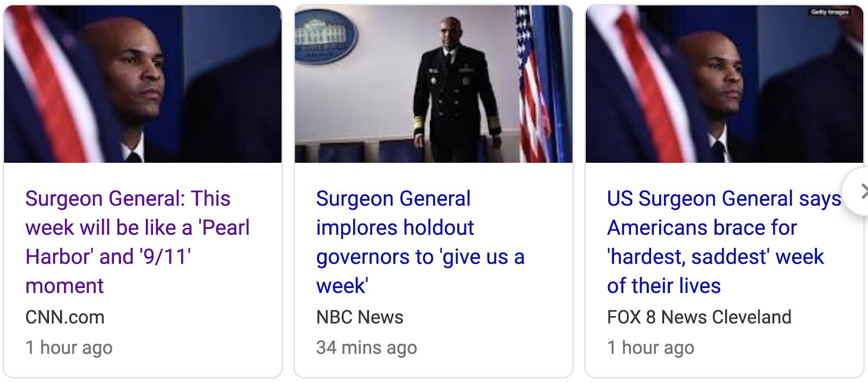Open the 'implores holdout governors' headline
The height and width of the screenshot is (383, 868).
(x=420, y=242)
